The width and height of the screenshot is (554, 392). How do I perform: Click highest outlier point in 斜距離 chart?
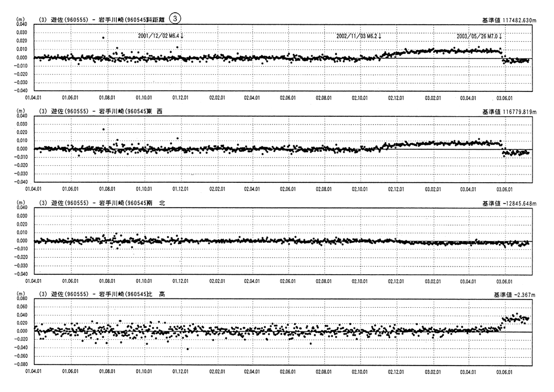pyautogui.click(x=103, y=37)
